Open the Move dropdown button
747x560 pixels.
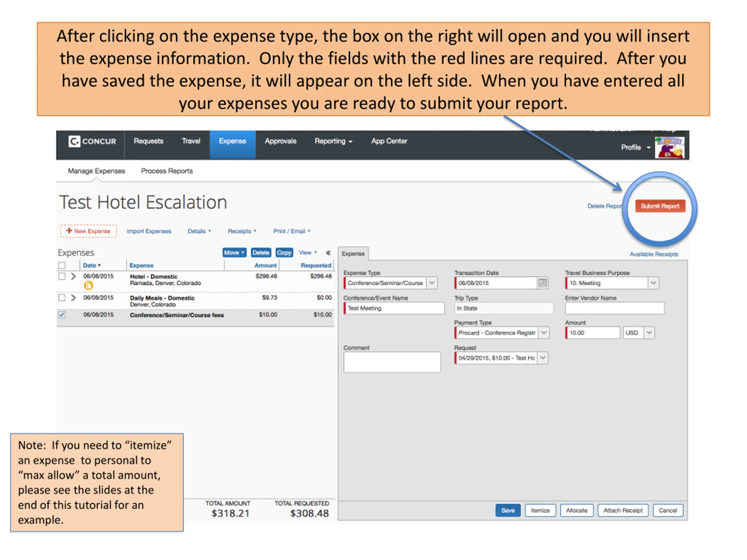click(x=234, y=253)
